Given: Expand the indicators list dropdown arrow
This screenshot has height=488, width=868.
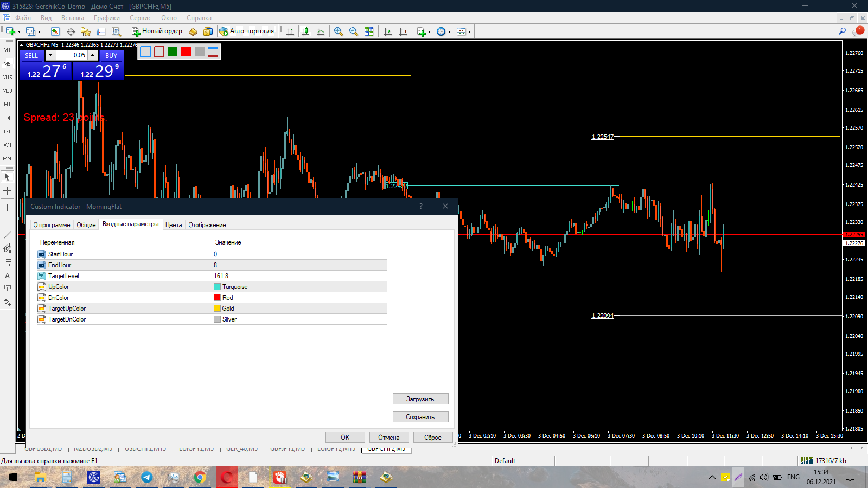Looking at the screenshot, I should [x=430, y=31].
